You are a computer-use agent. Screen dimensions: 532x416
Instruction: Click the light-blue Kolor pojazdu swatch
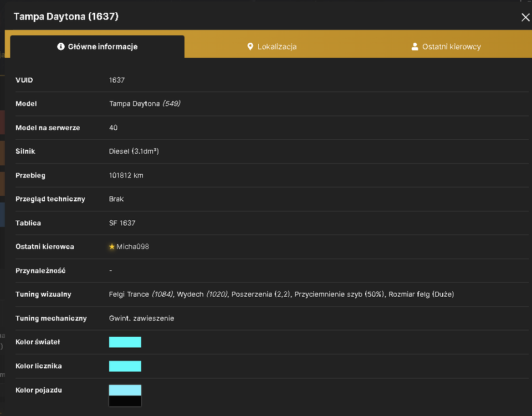(125, 390)
